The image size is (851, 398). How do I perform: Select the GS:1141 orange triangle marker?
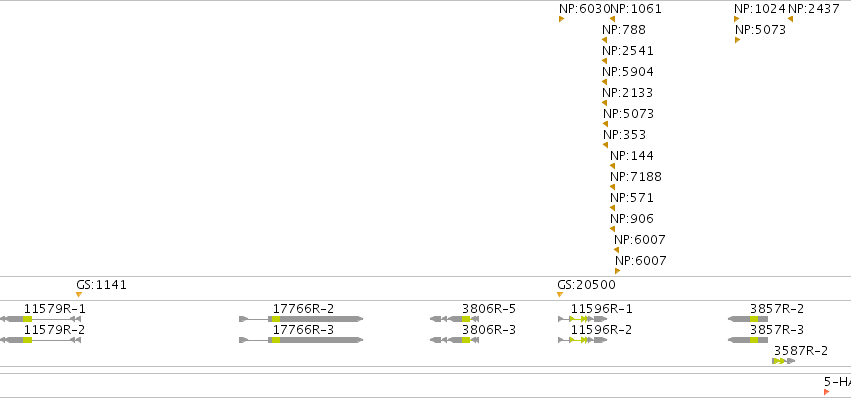[x=79, y=295]
